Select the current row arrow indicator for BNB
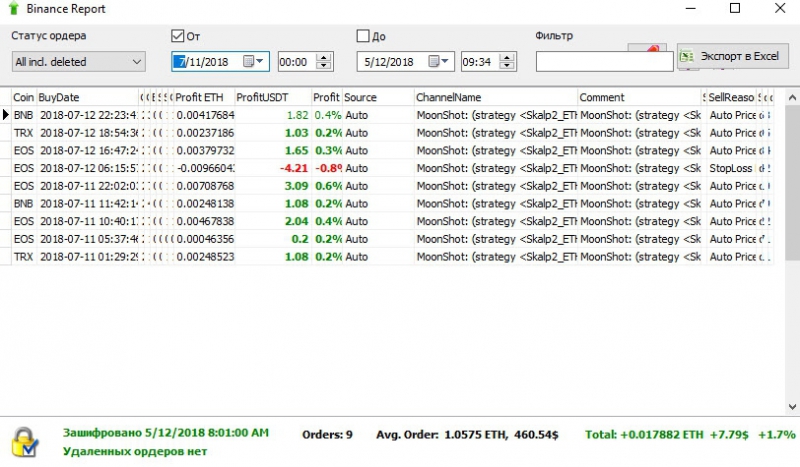The width and height of the screenshot is (800, 467). click(6, 115)
